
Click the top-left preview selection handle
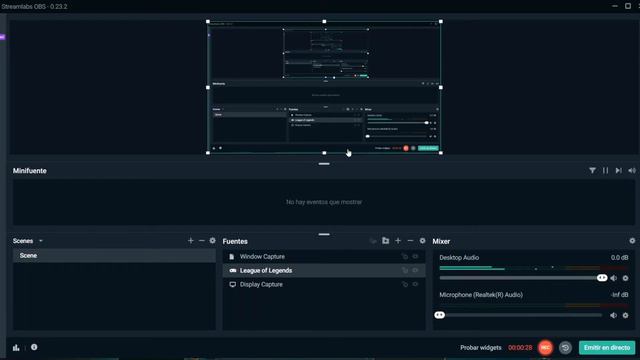pyautogui.click(x=208, y=22)
